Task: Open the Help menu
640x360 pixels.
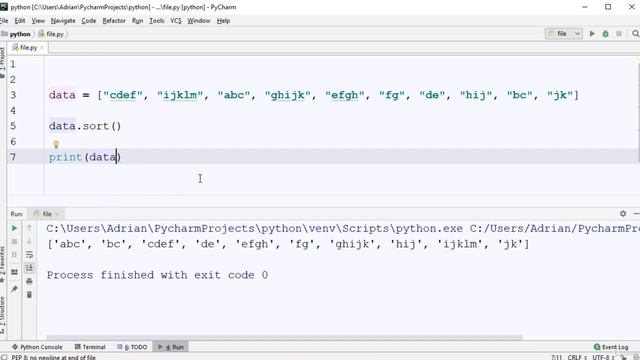Action: click(223, 21)
